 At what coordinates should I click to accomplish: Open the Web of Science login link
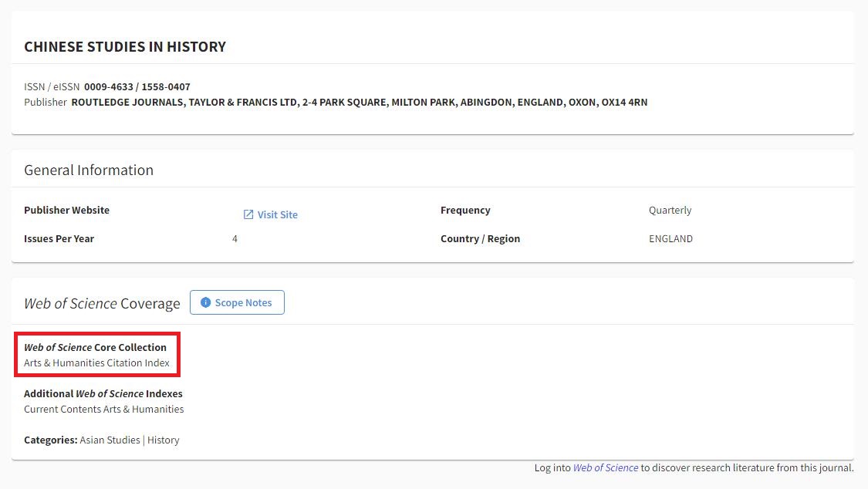(605, 467)
